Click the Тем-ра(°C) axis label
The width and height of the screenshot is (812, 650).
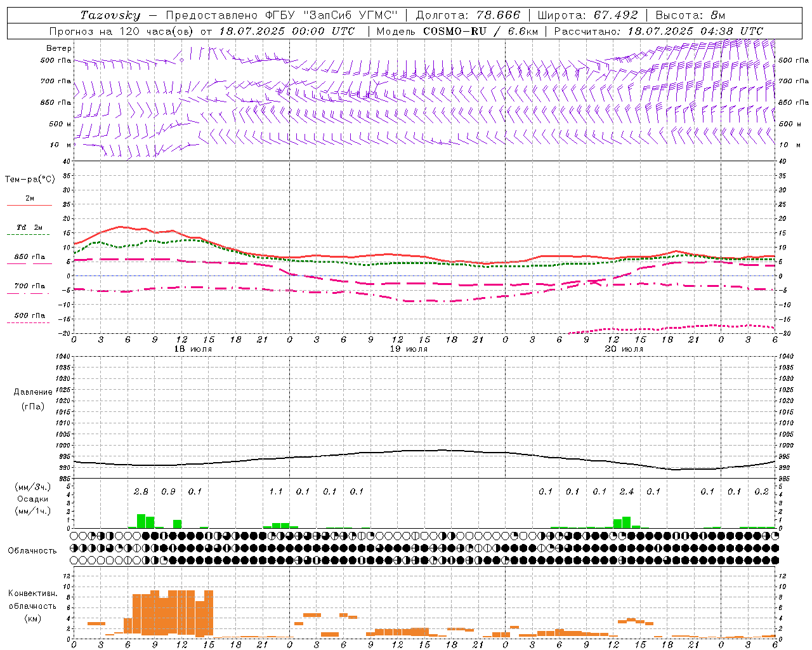pyautogui.click(x=30, y=180)
